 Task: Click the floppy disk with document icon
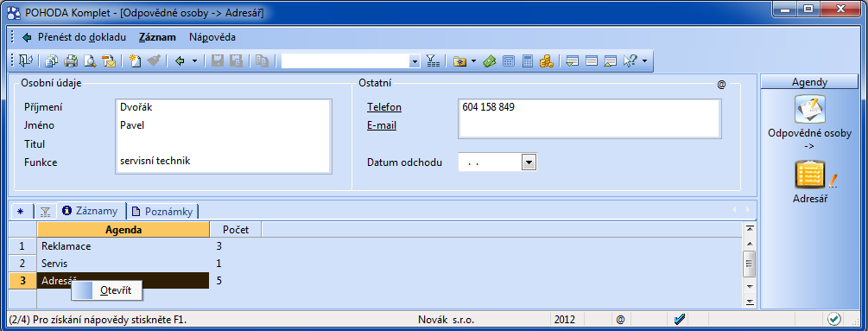click(237, 60)
